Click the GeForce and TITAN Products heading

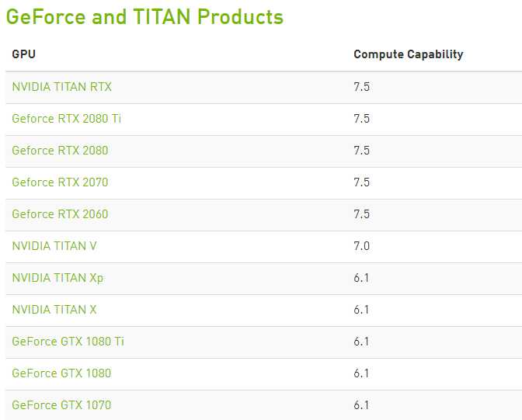pyautogui.click(x=144, y=16)
